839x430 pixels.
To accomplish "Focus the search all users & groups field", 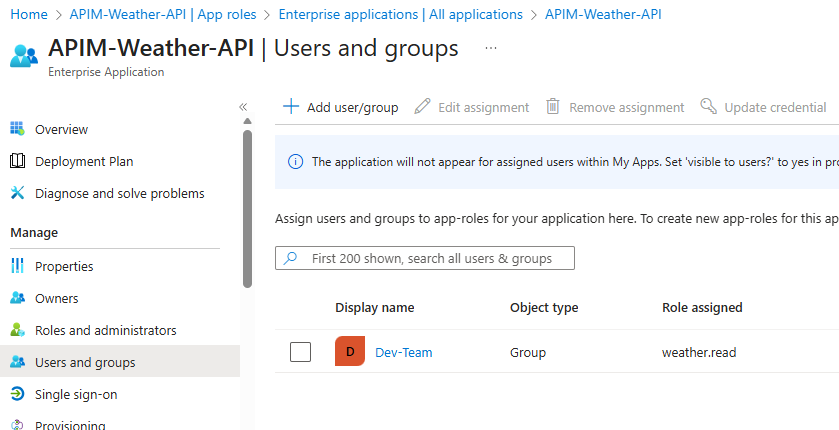I will (425, 258).
